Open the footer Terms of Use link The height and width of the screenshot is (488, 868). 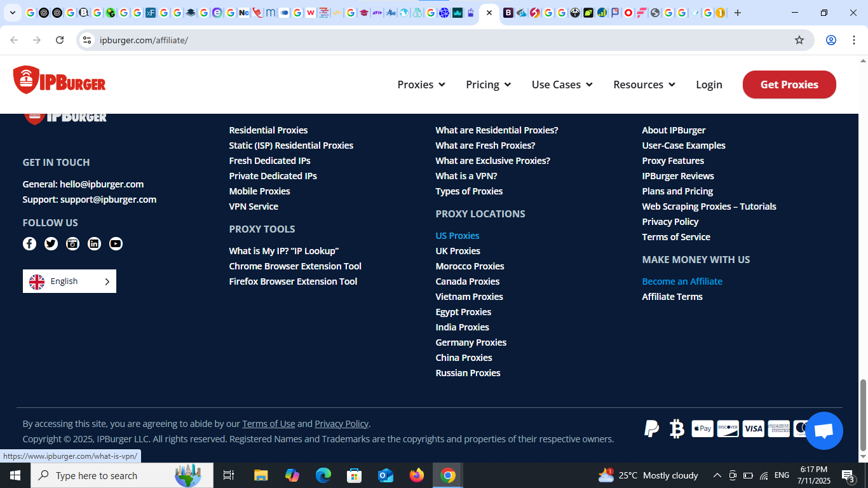(x=268, y=424)
